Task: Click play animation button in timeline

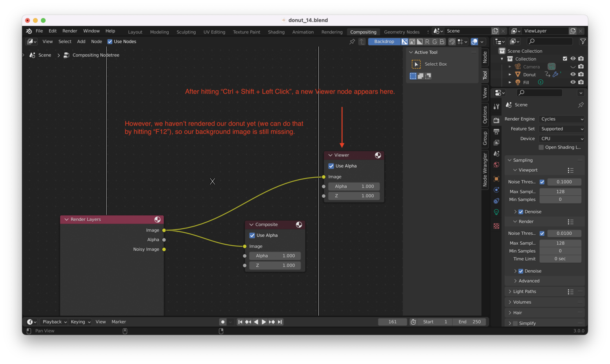Action: (x=264, y=322)
